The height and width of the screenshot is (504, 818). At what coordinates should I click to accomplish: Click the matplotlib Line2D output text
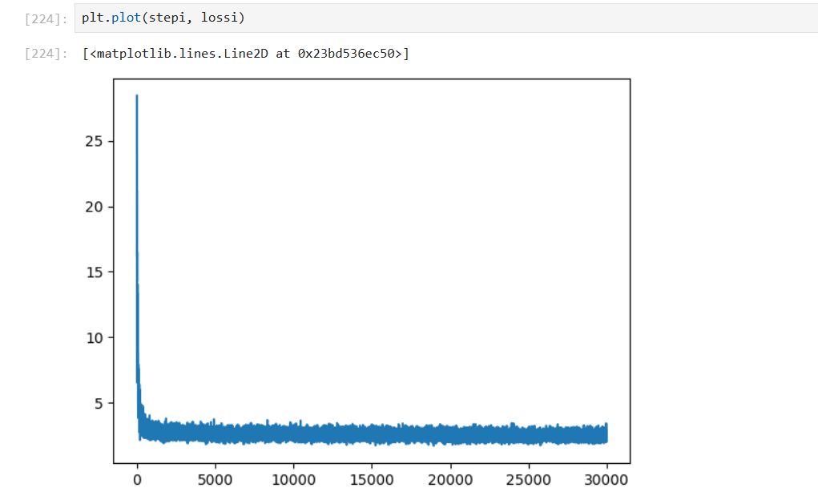[245, 54]
